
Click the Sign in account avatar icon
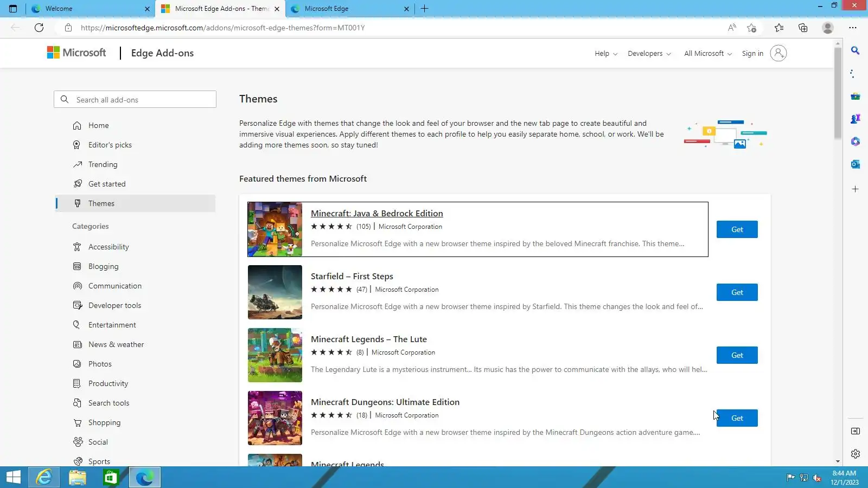coord(778,53)
